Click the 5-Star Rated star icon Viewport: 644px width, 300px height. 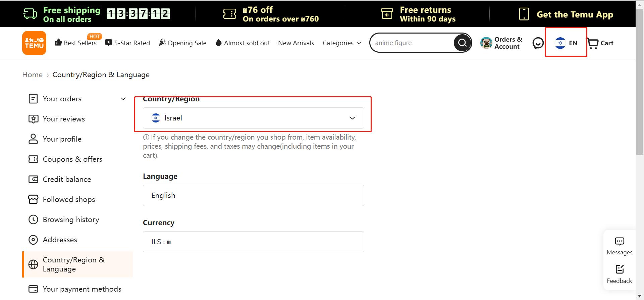click(x=109, y=43)
